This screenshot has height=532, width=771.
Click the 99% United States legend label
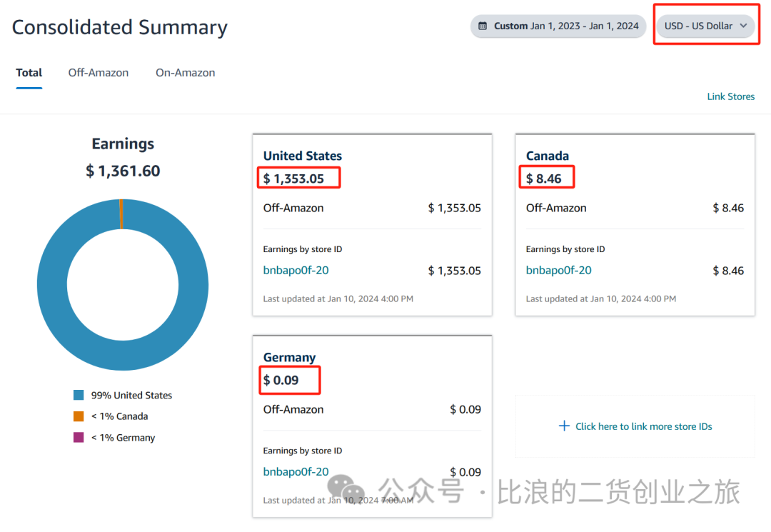131,396
